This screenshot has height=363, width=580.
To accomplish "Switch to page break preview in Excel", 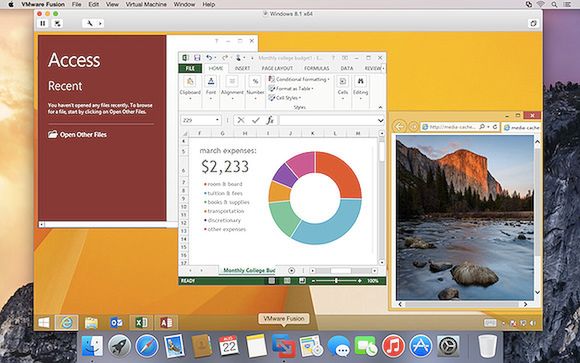I will click(302, 281).
